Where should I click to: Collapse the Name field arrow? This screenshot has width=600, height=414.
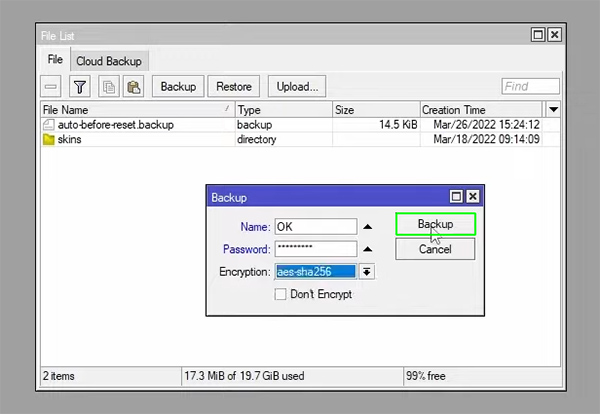point(367,227)
